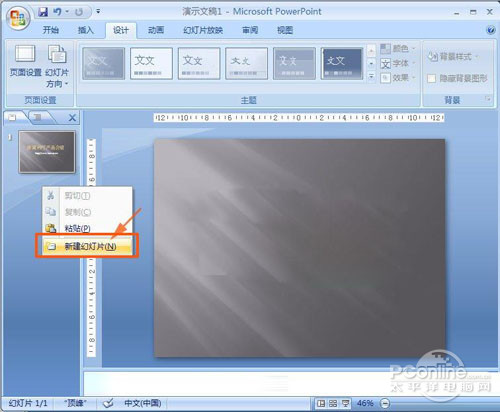Open background dialog launcher
Image resolution: width=500 pixels, height=412 pixels.
[x=488, y=99]
